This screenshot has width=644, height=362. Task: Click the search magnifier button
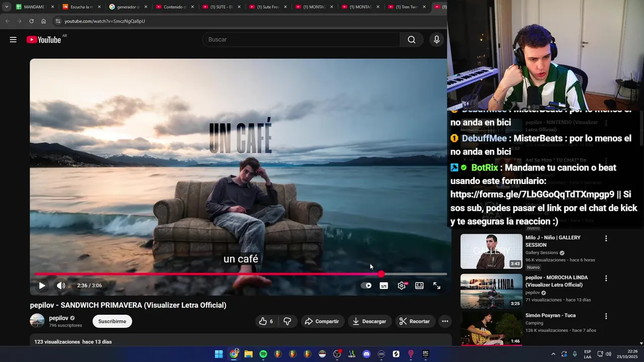pyautogui.click(x=412, y=40)
